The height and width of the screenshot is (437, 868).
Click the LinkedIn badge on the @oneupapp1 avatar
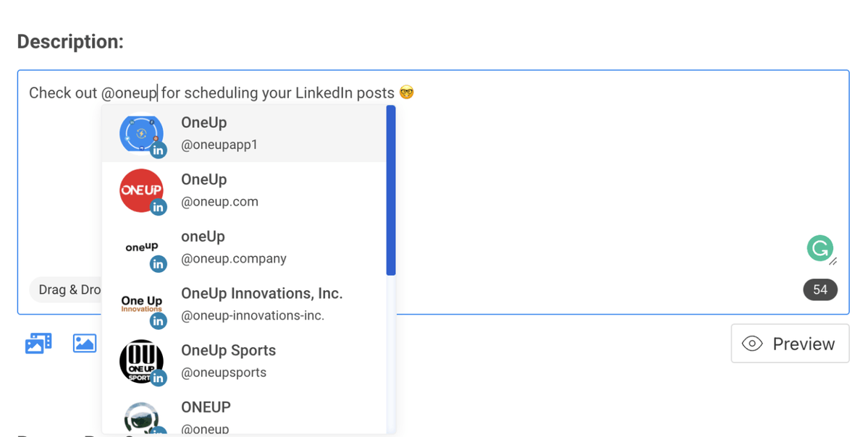click(x=158, y=150)
